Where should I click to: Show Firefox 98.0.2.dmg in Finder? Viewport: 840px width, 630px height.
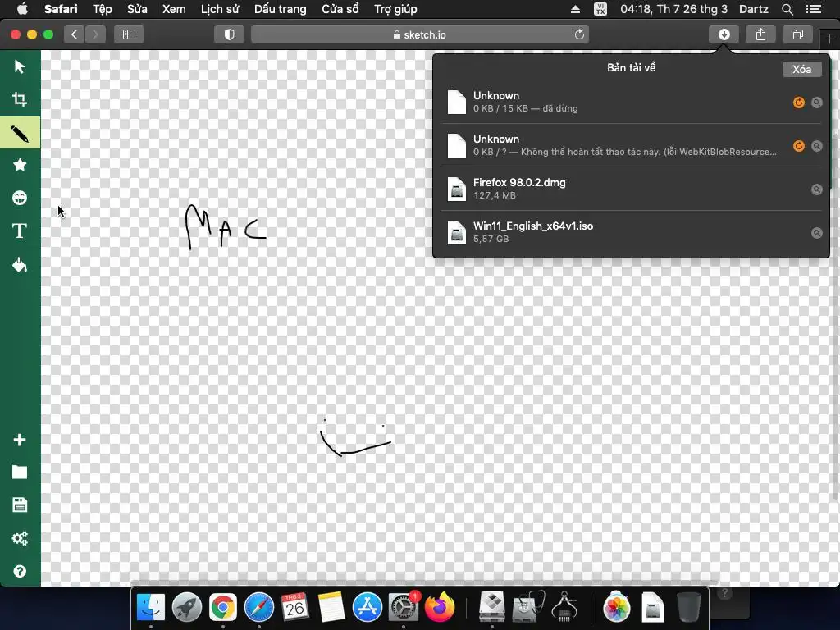816,189
